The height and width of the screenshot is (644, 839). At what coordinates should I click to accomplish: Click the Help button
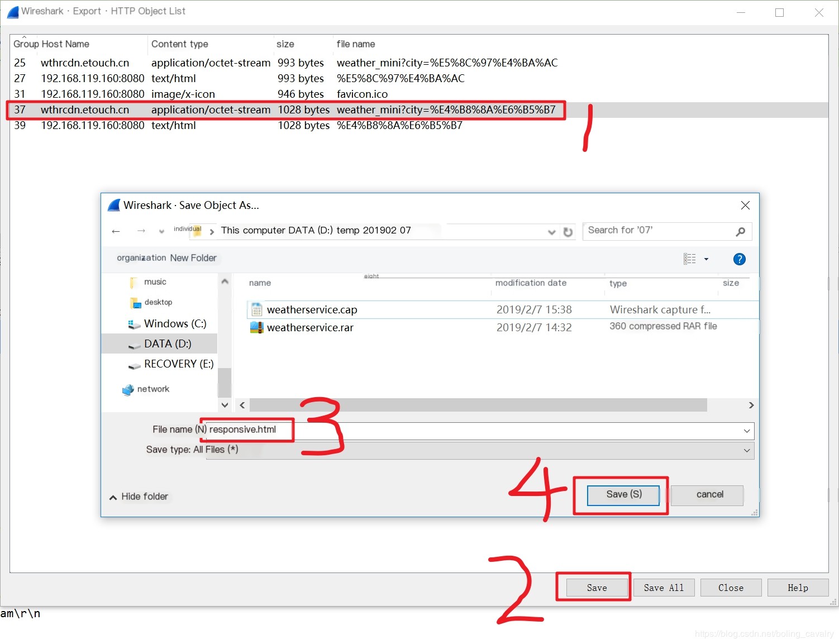798,588
